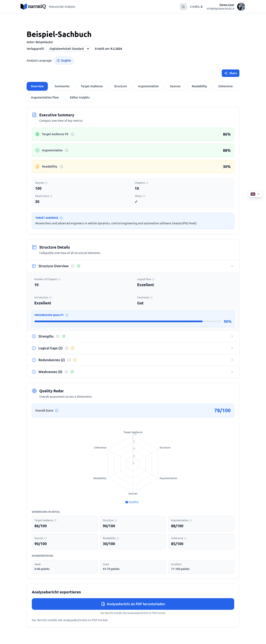Click info icon next to Target Audience Fit
This screenshot has height=644, width=266.
[73, 134]
